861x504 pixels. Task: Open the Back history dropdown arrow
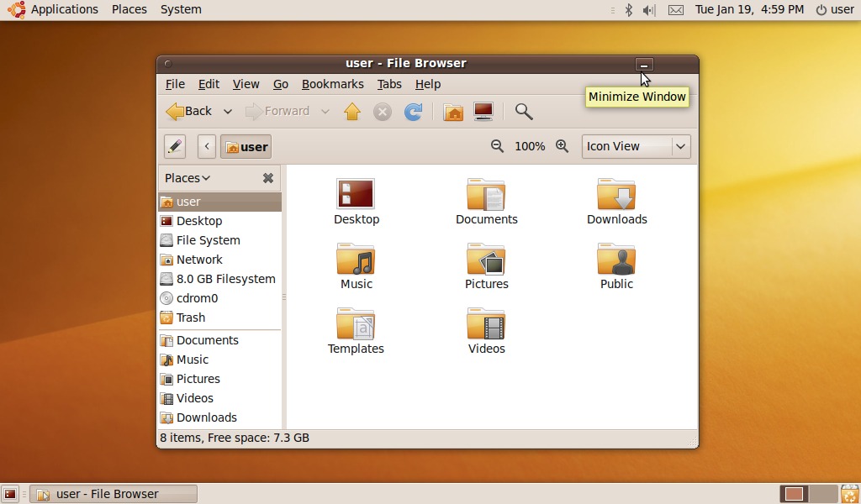(x=227, y=112)
